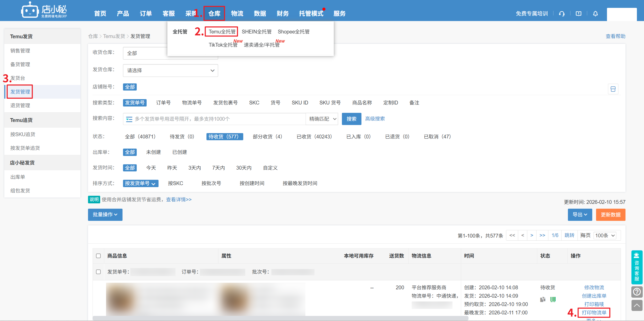The height and width of the screenshot is (321, 644).
Task: Click the orange 更新数据 button
Action: coord(610,215)
